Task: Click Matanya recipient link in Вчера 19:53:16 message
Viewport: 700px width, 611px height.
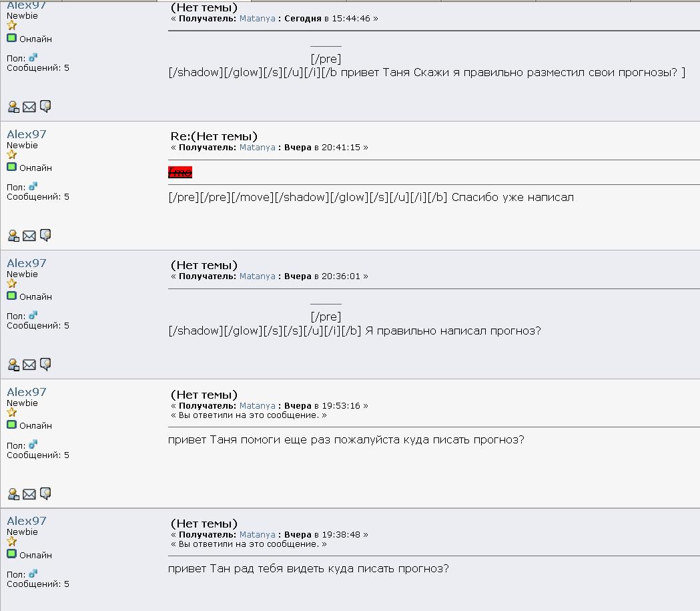Action: point(257,406)
